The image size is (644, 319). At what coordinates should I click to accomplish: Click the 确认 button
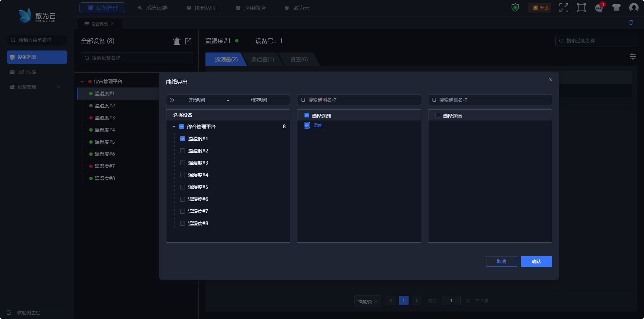pyautogui.click(x=537, y=261)
